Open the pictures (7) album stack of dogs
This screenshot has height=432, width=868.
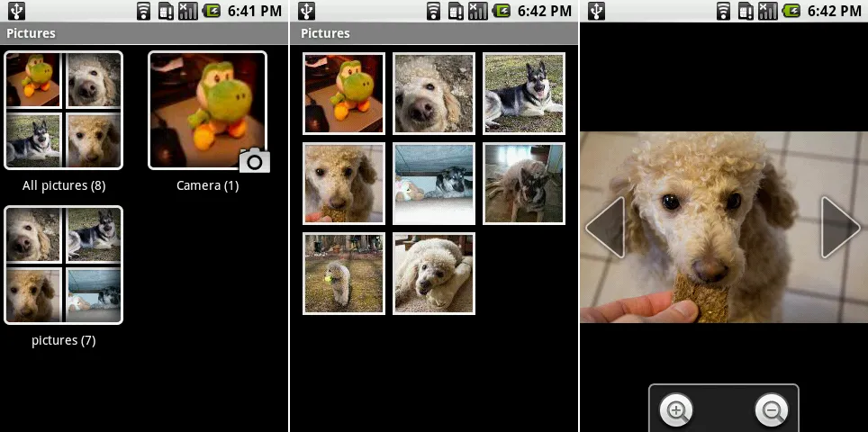[x=63, y=265]
